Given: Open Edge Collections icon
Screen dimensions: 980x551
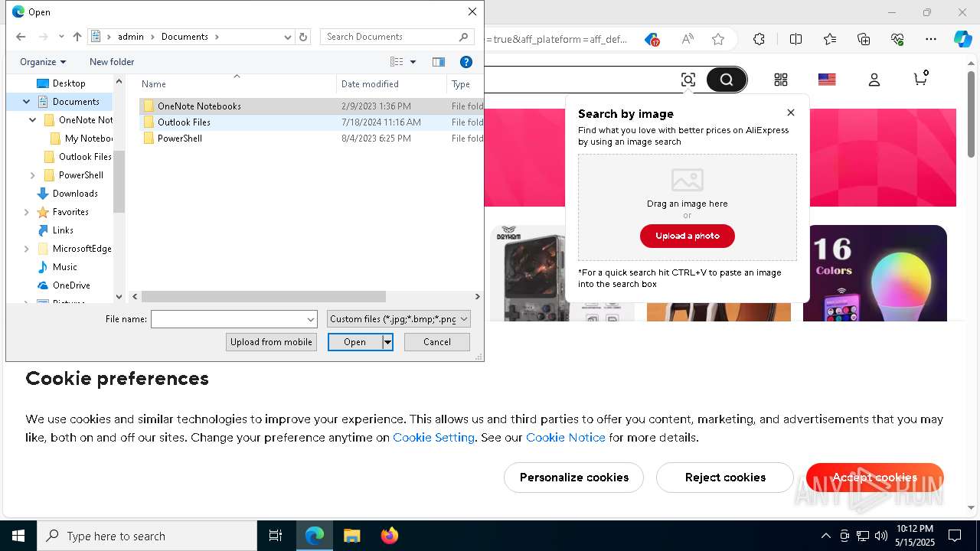Looking at the screenshot, I should (x=864, y=39).
